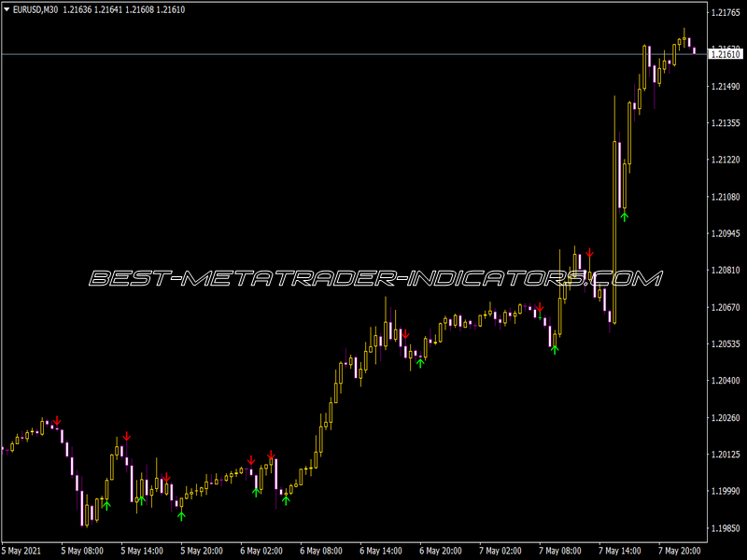Click price scale label 1.21080
Screen dimensions: 747x560
726,197
